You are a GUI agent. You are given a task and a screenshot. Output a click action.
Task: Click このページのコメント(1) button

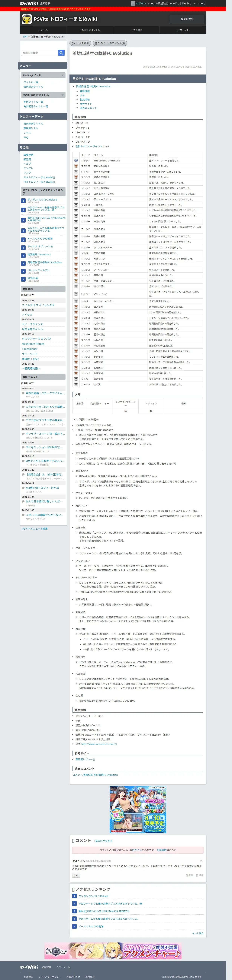110,43
